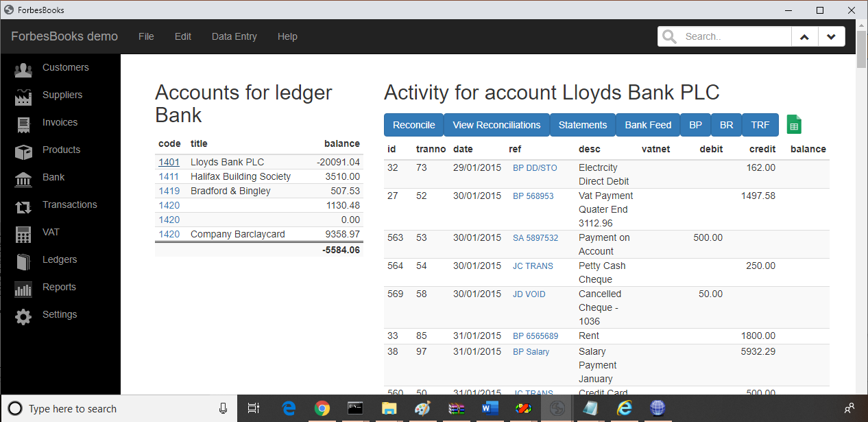Open WinRAR from the taskbar
Image resolution: width=868 pixels, height=422 pixels.
[x=456, y=408]
